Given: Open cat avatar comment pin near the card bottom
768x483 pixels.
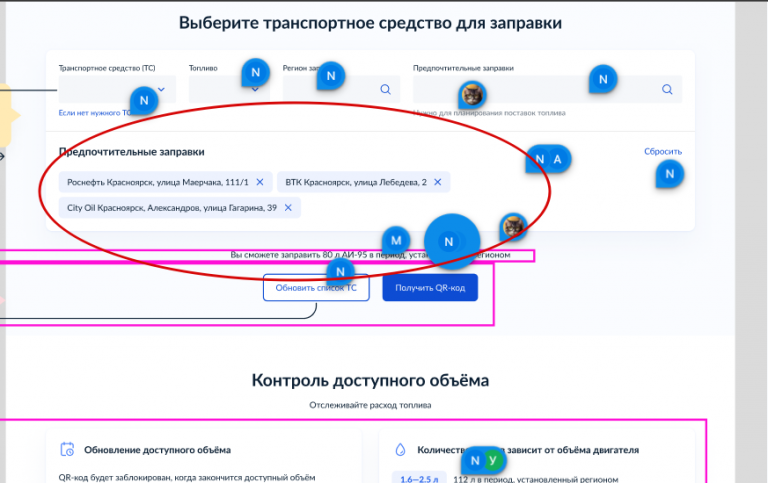Looking at the screenshot, I should coord(513,227).
